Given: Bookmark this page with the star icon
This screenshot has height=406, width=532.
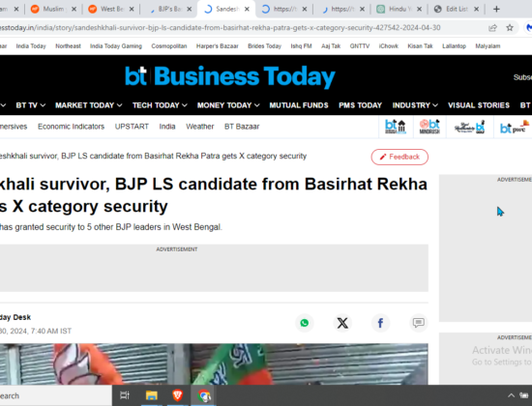Looking at the screenshot, I should coord(510,28).
